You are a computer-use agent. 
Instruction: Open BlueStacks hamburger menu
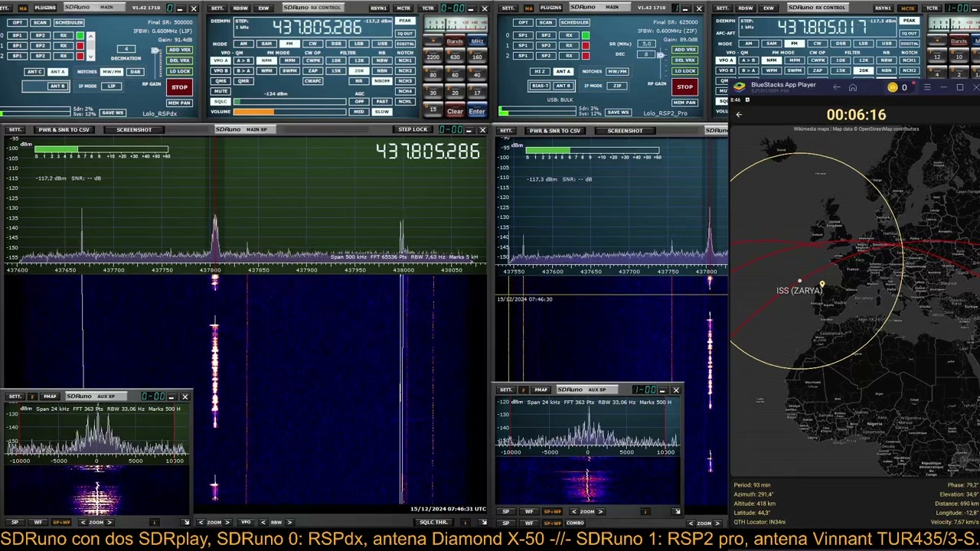pos(927,86)
